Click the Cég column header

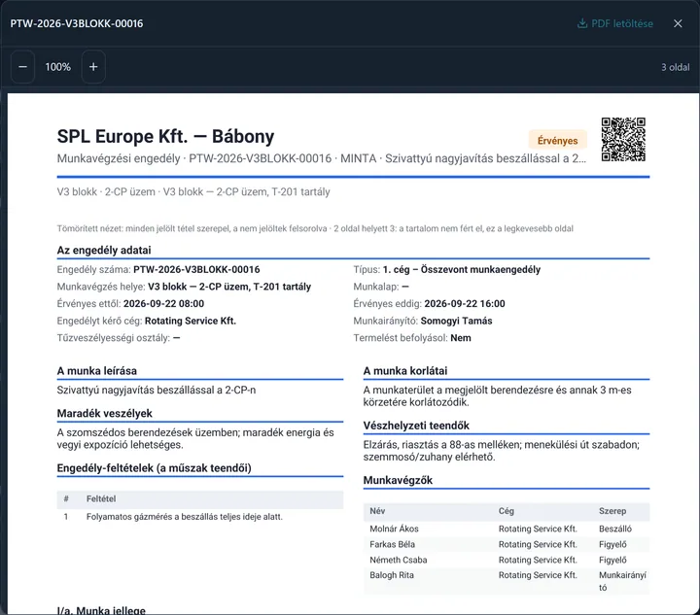coord(507,511)
